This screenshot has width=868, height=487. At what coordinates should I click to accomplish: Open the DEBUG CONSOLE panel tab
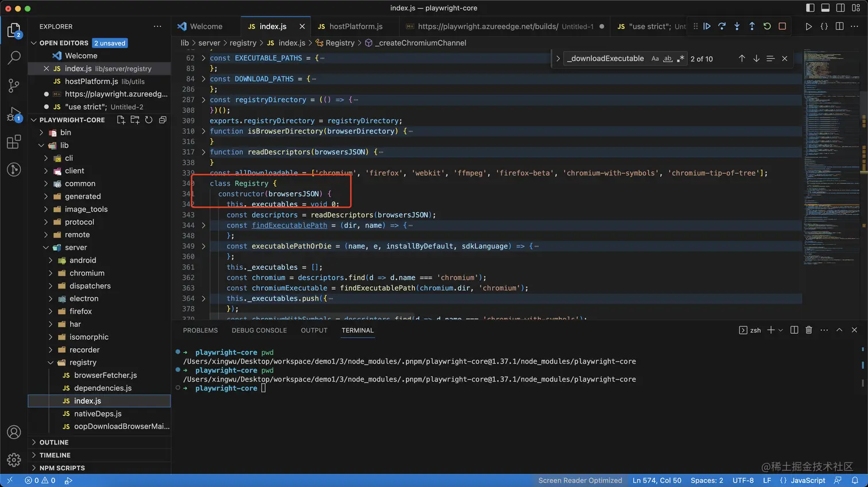tap(259, 330)
